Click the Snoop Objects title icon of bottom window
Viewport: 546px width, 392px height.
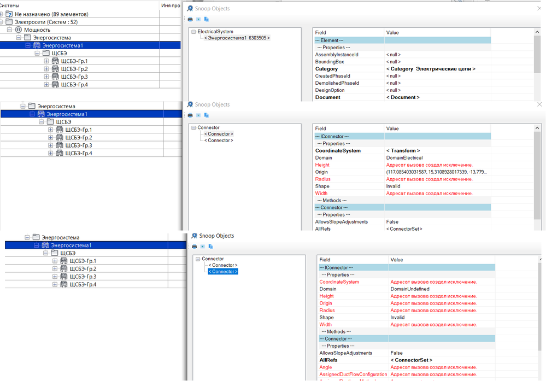(x=195, y=236)
